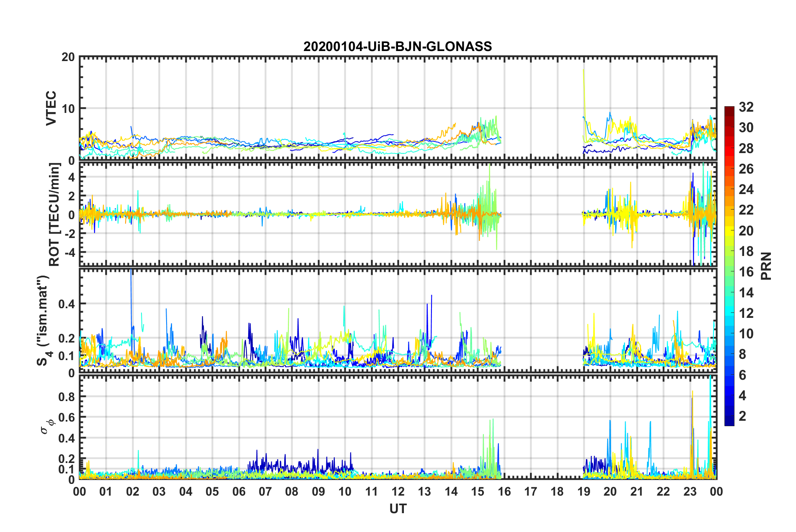Image resolution: width=796 pixels, height=532 pixels.
Task: Click the UT axis tick label 15
Action: coord(478,491)
